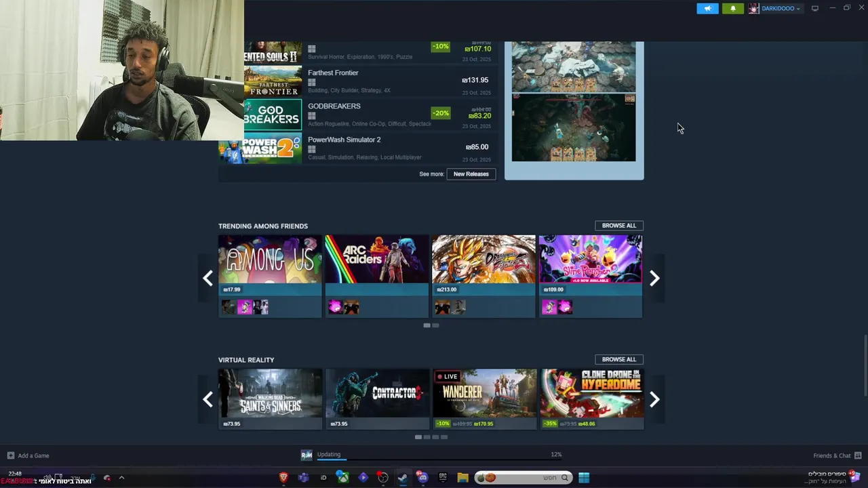Go to next Trending Among Friends page
Viewport: 868px width, 488px height.
point(654,278)
